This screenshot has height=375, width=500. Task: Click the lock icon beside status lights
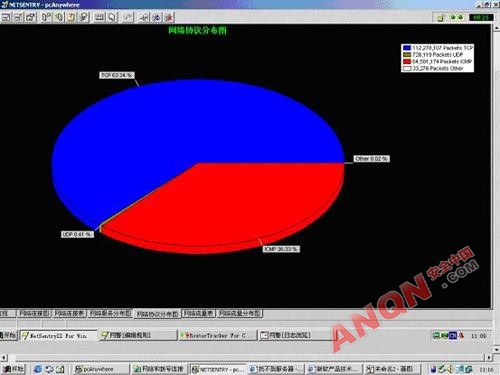tap(441, 18)
